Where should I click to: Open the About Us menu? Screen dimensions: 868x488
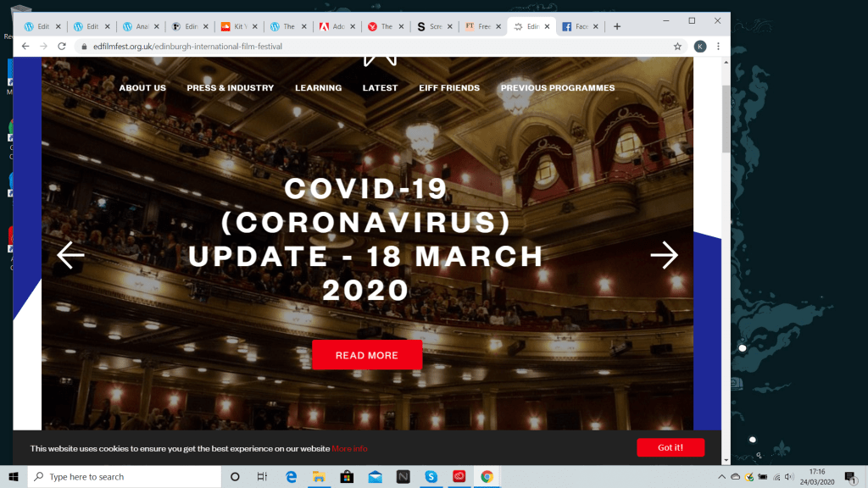pyautogui.click(x=142, y=88)
